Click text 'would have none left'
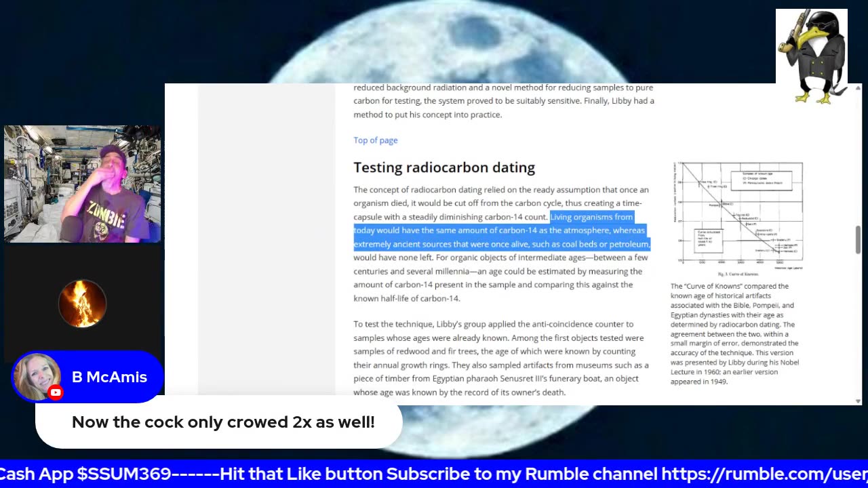 point(393,258)
